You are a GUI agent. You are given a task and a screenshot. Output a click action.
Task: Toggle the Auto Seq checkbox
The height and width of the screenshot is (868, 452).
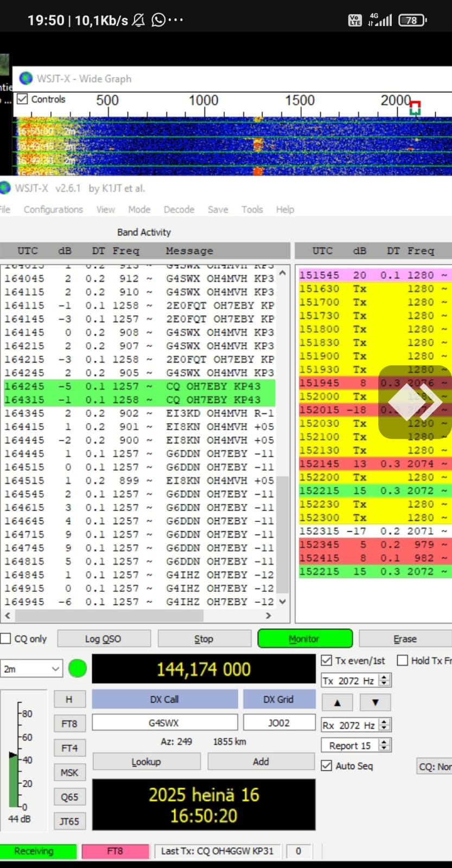[327, 765]
